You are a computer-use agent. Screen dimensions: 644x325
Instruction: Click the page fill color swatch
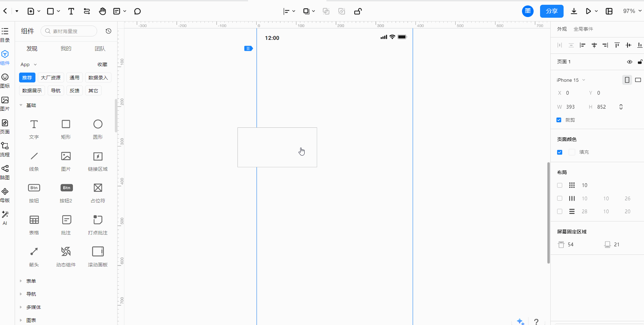point(572,152)
